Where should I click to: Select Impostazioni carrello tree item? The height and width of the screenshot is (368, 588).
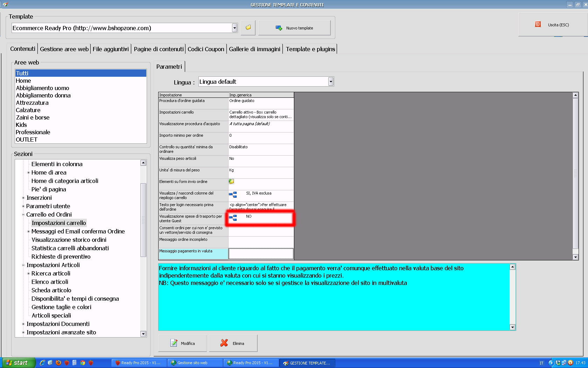59,223
